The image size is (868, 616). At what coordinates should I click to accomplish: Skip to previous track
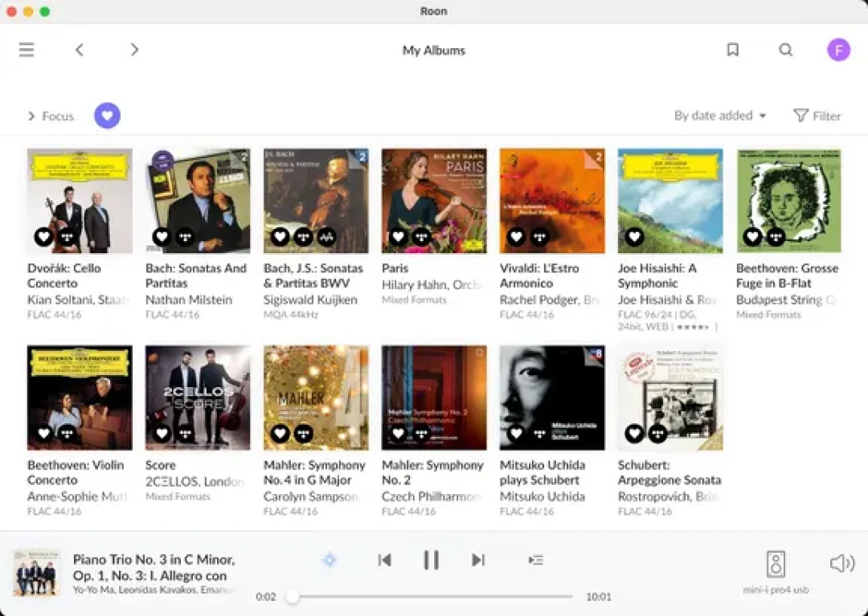tap(385, 560)
